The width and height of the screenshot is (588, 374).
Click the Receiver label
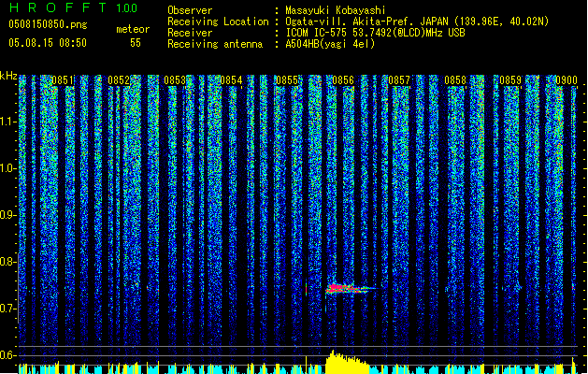coord(190,33)
